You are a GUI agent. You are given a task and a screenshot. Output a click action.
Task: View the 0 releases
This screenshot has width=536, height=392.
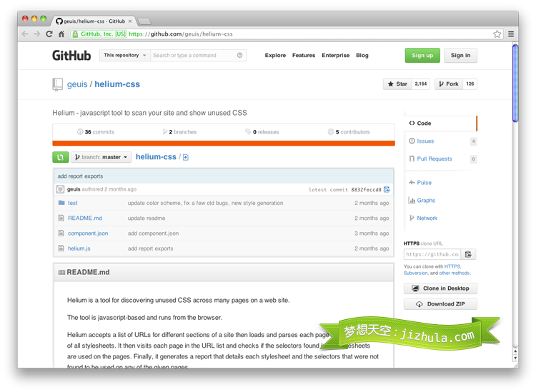[x=262, y=132]
